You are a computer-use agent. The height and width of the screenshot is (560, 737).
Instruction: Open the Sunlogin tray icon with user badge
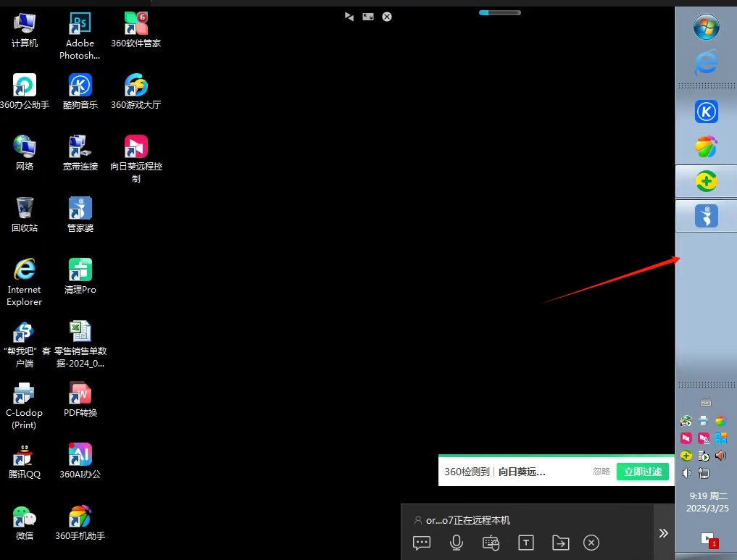pyautogui.click(x=704, y=438)
